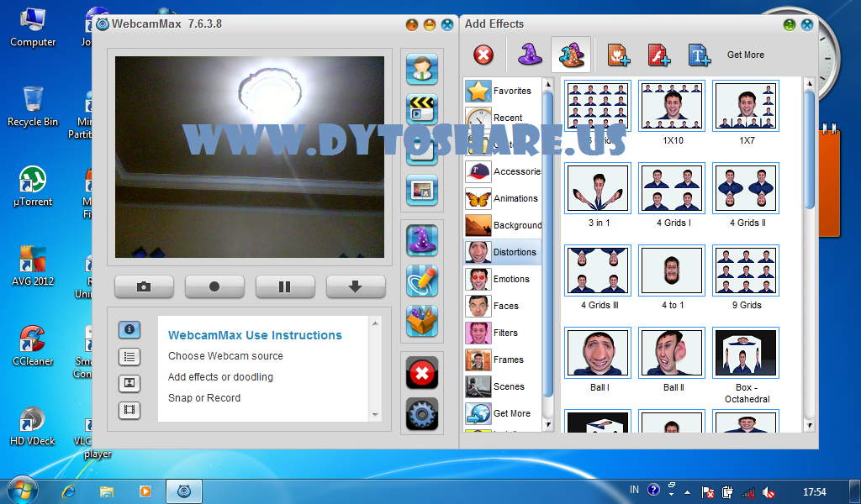The height and width of the screenshot is (504, 861).
Task: Click the taskbar clock showing 17:54
Action: click(814, 492)
